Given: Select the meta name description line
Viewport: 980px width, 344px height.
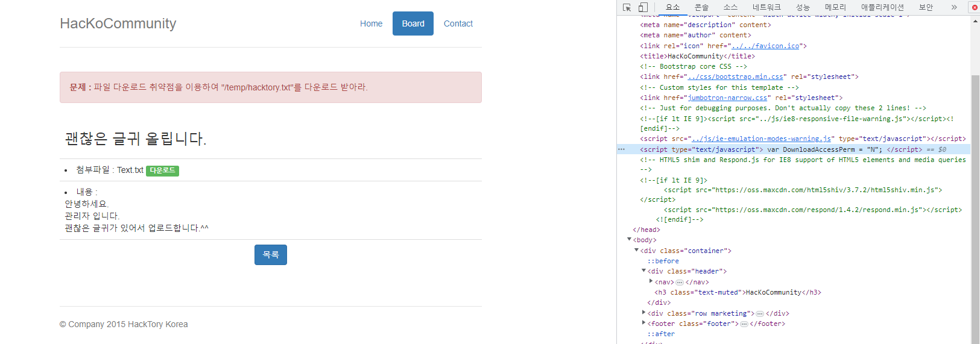Looking at the screenshot, I should 705,25.
